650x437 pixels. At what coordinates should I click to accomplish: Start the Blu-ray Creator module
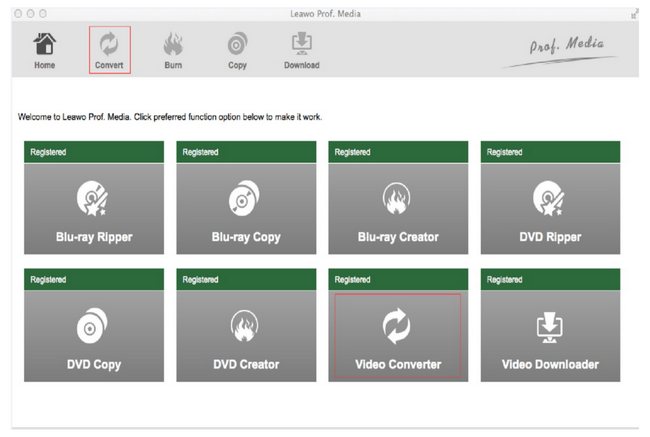tap(398, 208)
